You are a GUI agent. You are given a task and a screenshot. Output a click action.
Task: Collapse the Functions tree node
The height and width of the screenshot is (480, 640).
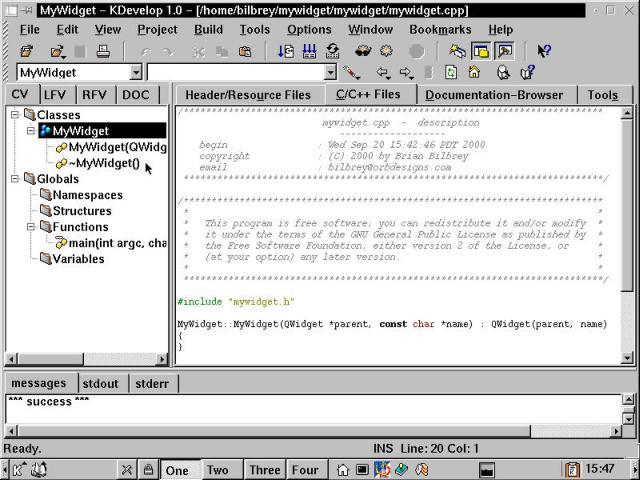tap(32, 227)
